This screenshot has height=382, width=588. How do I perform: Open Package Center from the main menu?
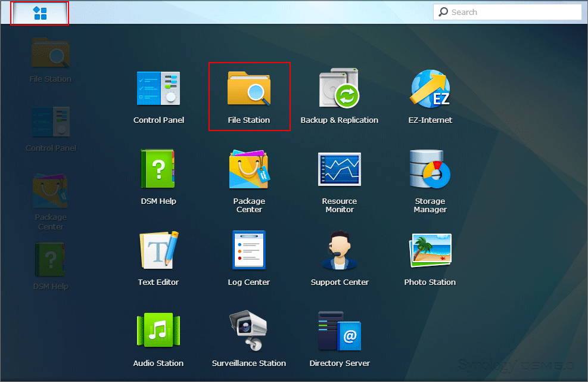[x=249, y=182]
